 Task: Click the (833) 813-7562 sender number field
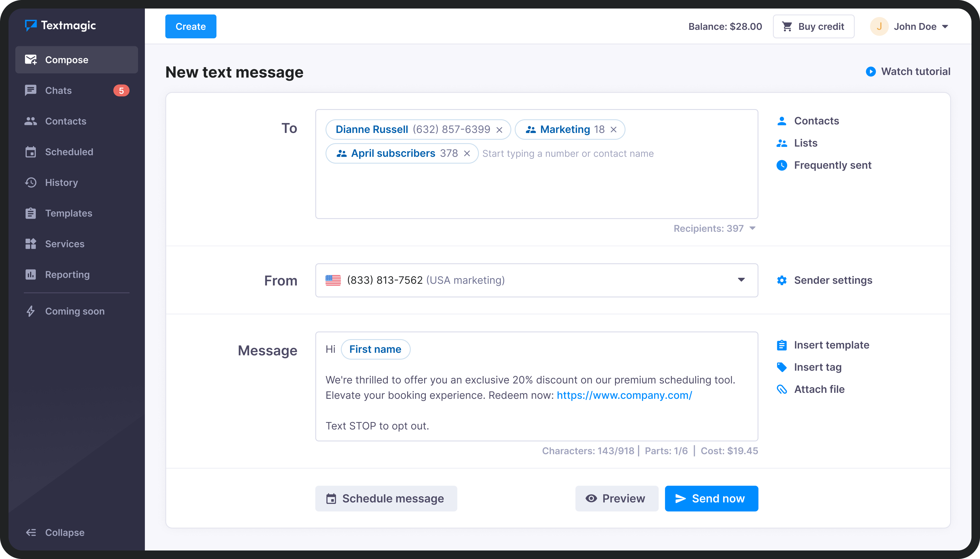pos(537,280)
